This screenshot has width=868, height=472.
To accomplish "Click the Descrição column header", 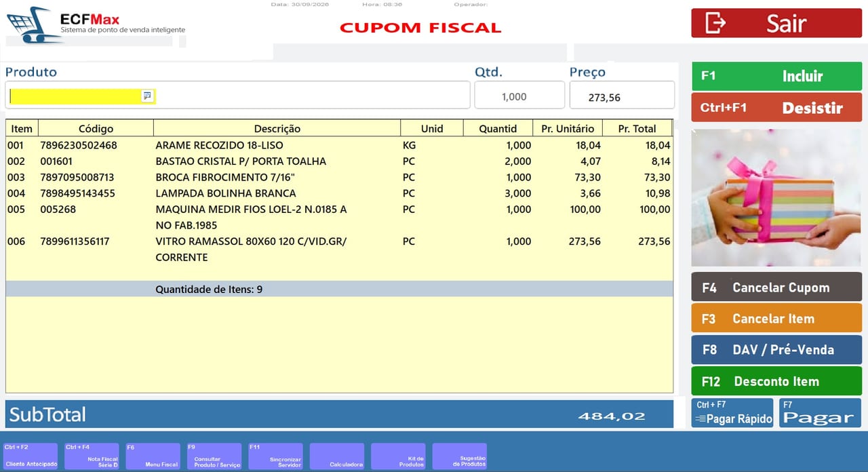I will 277,128.
